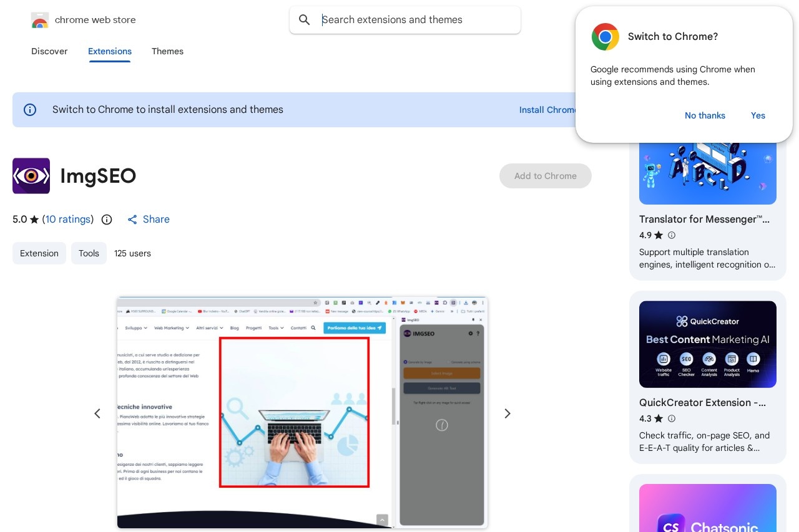Click the Extension category chip
Viewport: 799px width, 532px height.
click(x=39, y=253)
